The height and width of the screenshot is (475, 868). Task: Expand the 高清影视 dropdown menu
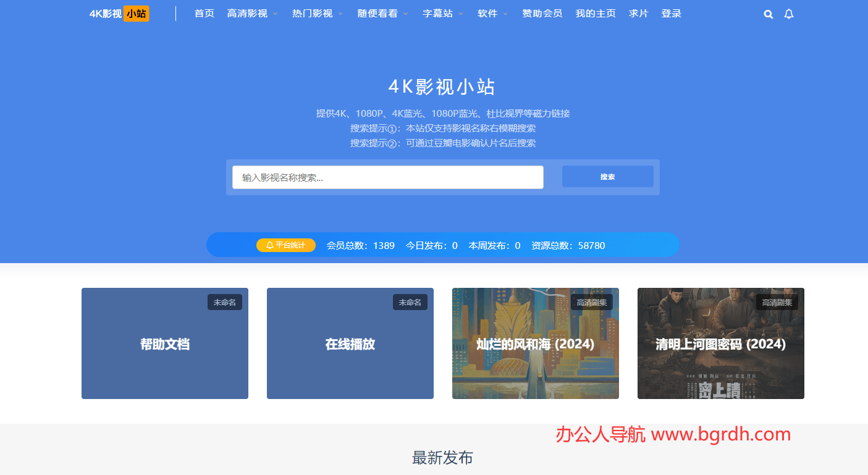pos(248,13)
